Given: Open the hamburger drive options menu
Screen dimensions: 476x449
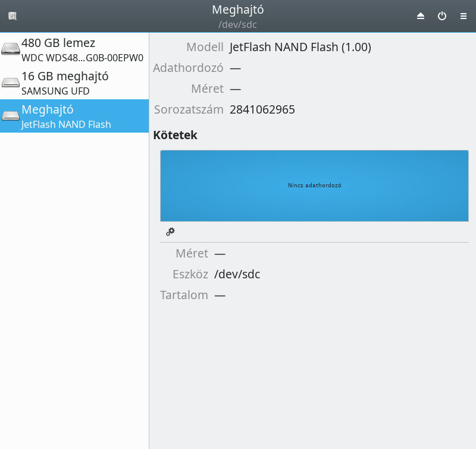Looking at the screenshot, I should (464, 16).
